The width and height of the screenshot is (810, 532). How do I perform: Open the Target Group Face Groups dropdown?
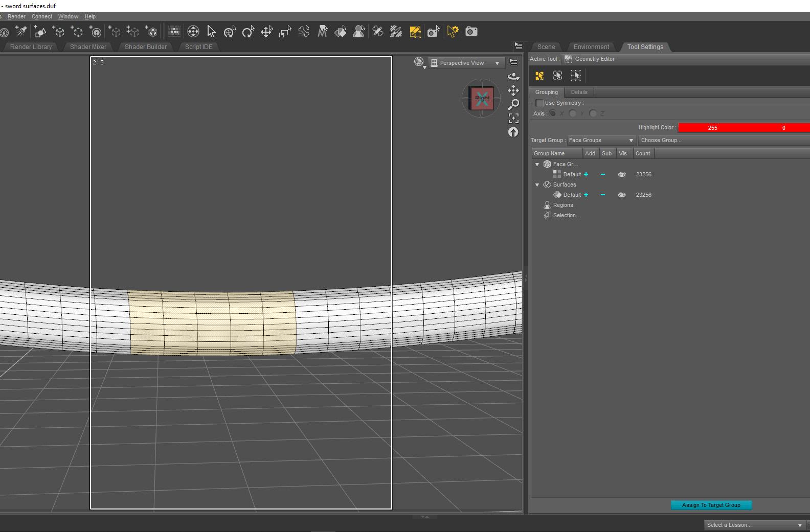coord(601,140)
